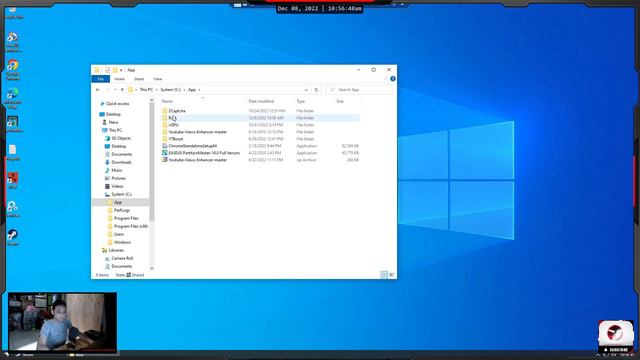Image resolution: width=640 pixels, height=360 pixels.
Task: Click the Subscribe channel logo overlay
Action: pyautogui.click(x=616, y=336)
